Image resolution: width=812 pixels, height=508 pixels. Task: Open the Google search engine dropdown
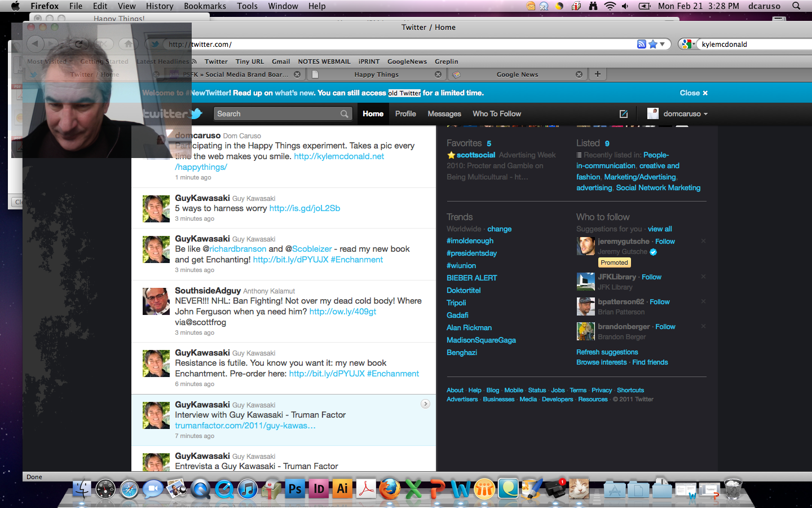click(687, 44)
